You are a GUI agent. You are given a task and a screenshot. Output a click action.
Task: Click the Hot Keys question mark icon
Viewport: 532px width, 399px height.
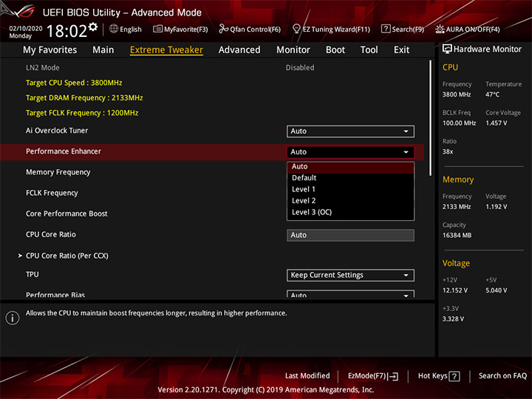[454, 376]
